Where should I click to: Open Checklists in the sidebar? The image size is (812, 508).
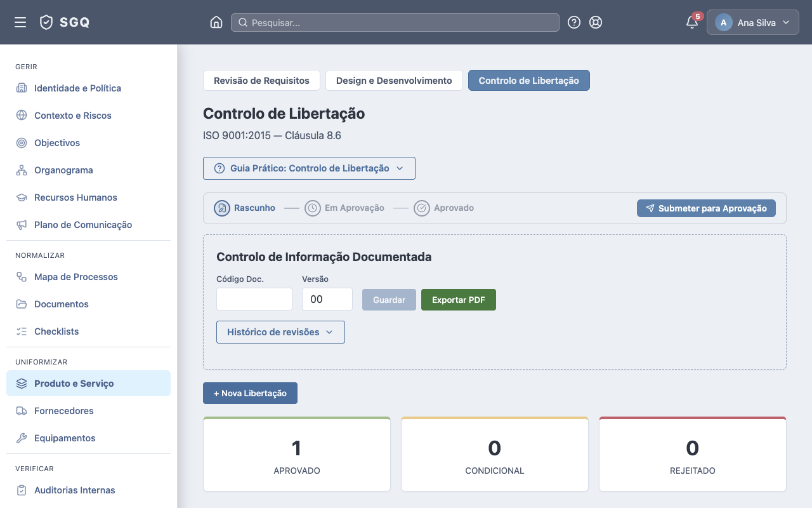(x=88, y=331)
